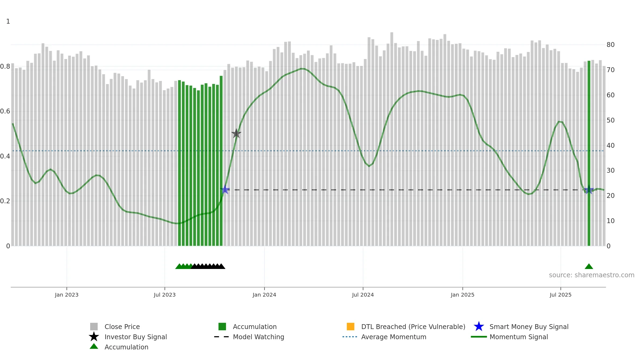
Task: Click the gray Close Price legend swatch
Action: point(94,327)
